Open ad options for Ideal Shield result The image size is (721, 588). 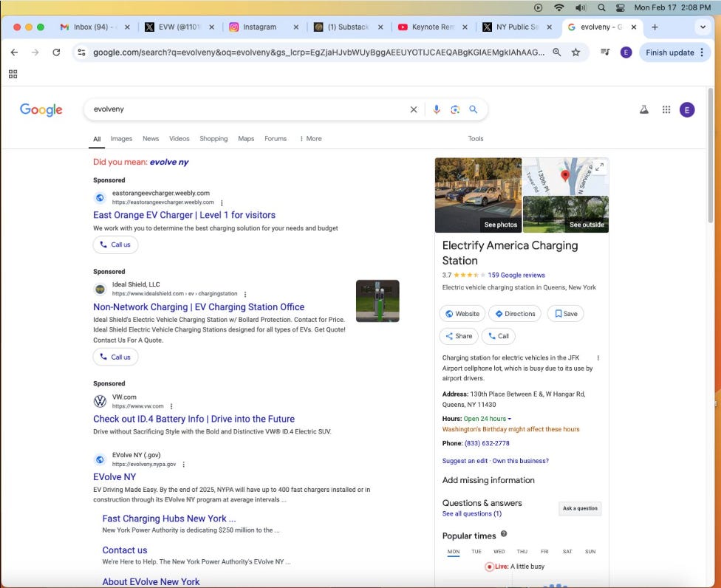(x=245, y=294)
